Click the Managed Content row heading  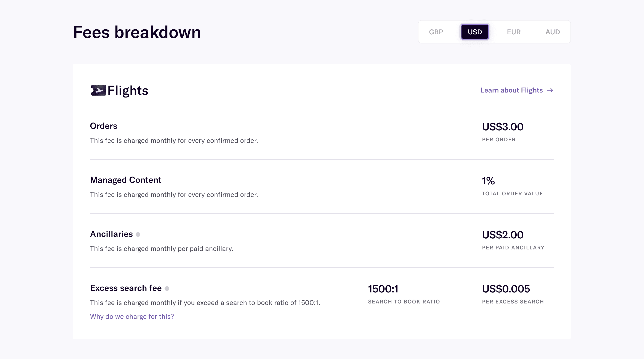[x=125, y=180]
